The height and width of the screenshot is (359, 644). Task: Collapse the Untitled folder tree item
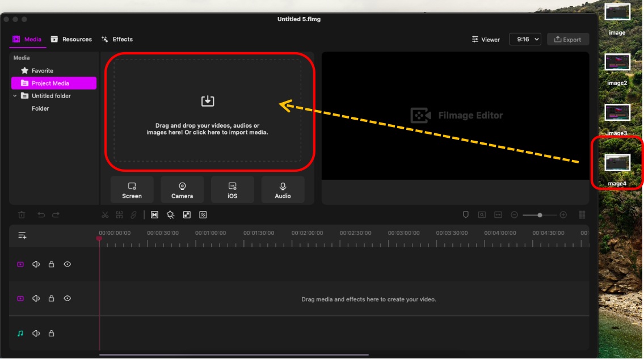click(x=15, y=96)
